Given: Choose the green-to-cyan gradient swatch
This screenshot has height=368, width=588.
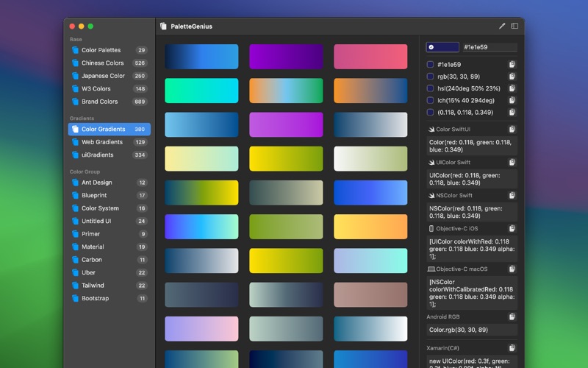Looking at the screenshot, I should click(x=201, y=91).
